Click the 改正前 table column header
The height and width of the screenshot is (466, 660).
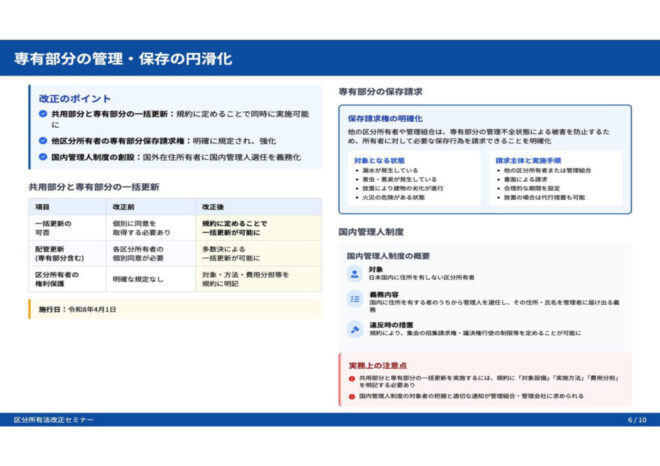123,205
